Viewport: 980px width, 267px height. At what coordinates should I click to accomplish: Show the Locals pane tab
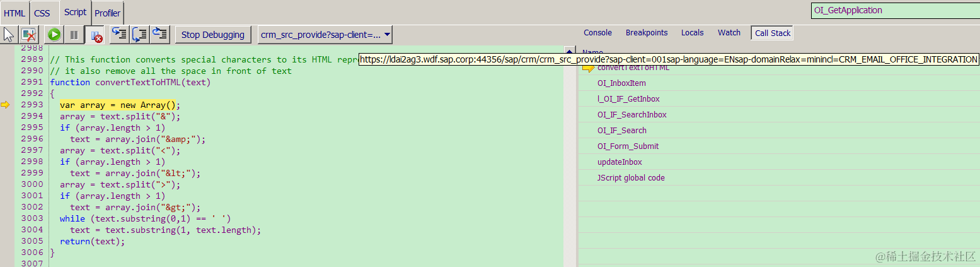(692, 33)
